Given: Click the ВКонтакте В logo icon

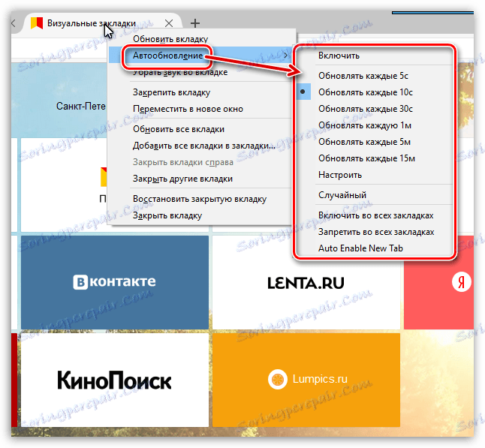Looking at the screenshot, I should pyautogui.click(x=80, y=282).
